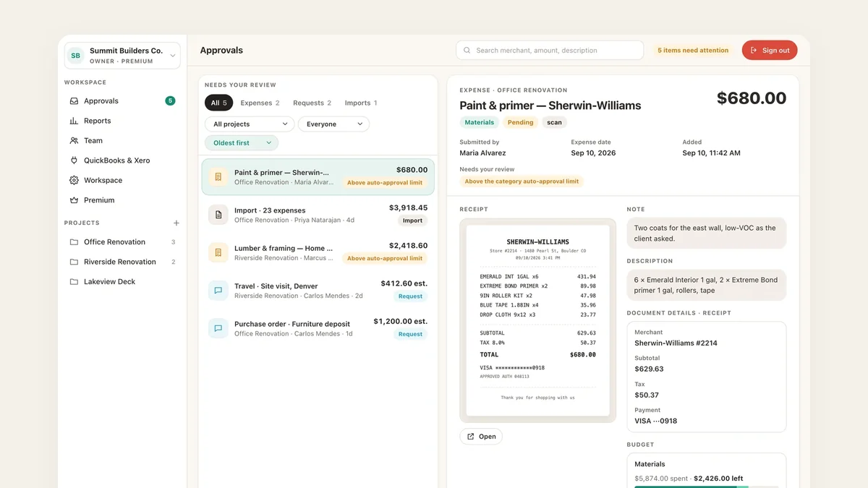Click the Materials budget progress bar

coord(706,487)
